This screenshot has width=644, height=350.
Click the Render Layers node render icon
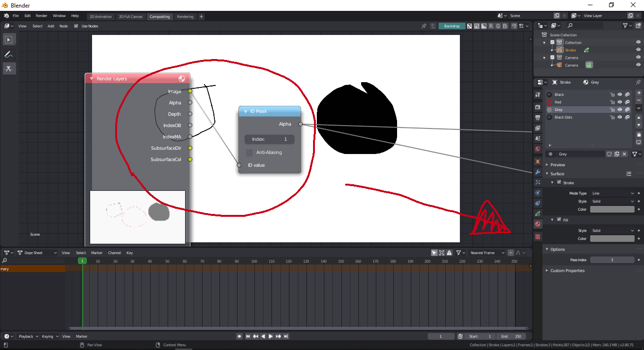(x=182, y=78)
